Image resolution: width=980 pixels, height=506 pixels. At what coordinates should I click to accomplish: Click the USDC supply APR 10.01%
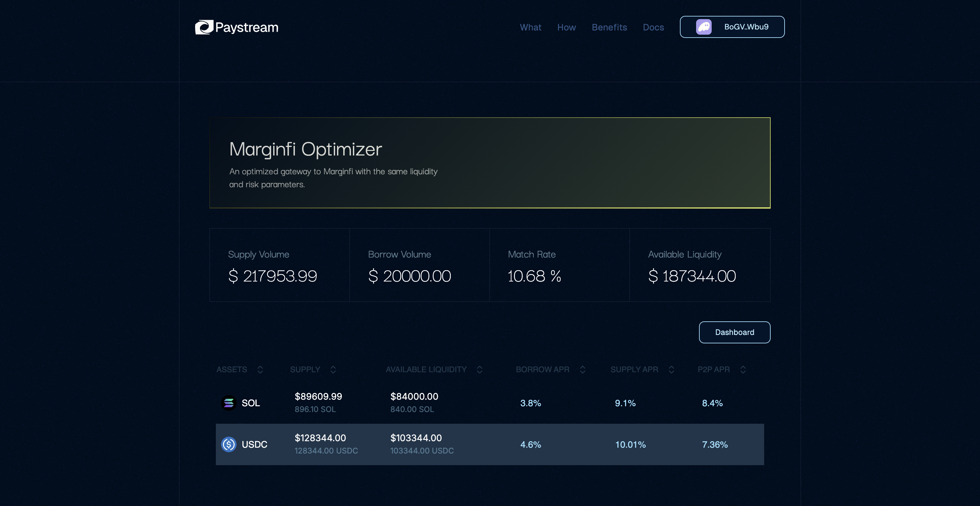(630, 444)
